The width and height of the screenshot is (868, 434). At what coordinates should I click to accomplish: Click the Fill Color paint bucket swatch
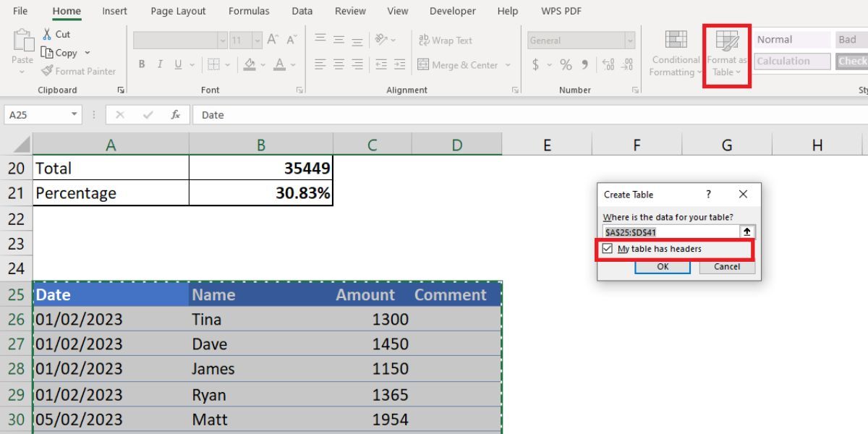(250, 65)
